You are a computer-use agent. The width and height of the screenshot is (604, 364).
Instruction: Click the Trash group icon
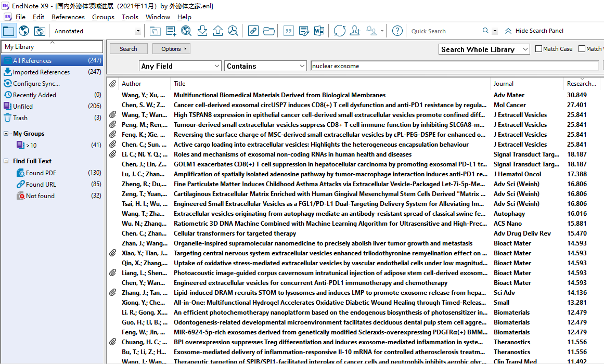[x=8, y=118]
